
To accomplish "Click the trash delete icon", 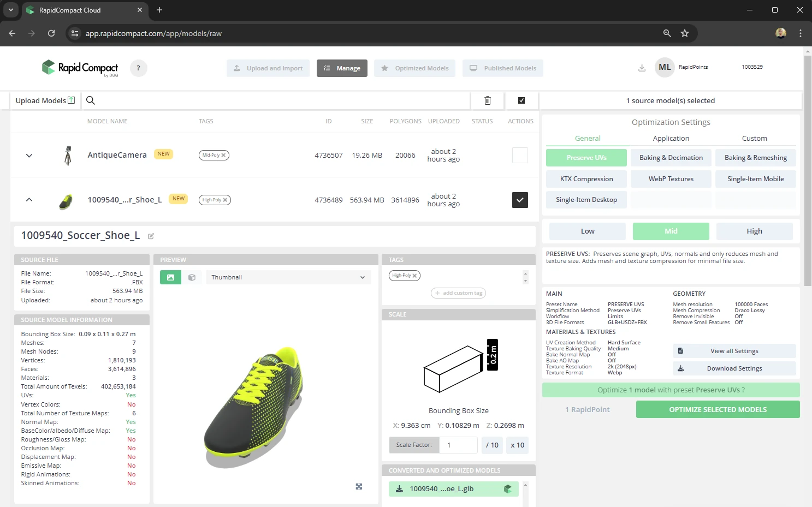I will [488, 100].
